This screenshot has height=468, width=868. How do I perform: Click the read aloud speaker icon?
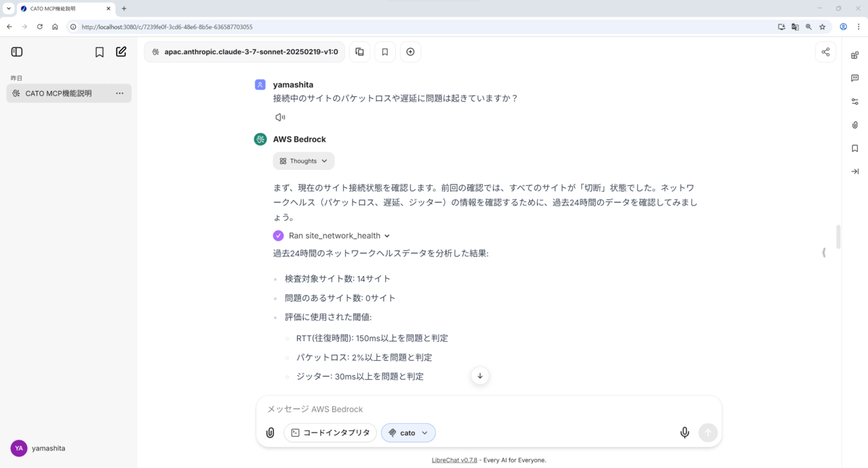click(280, 117)
